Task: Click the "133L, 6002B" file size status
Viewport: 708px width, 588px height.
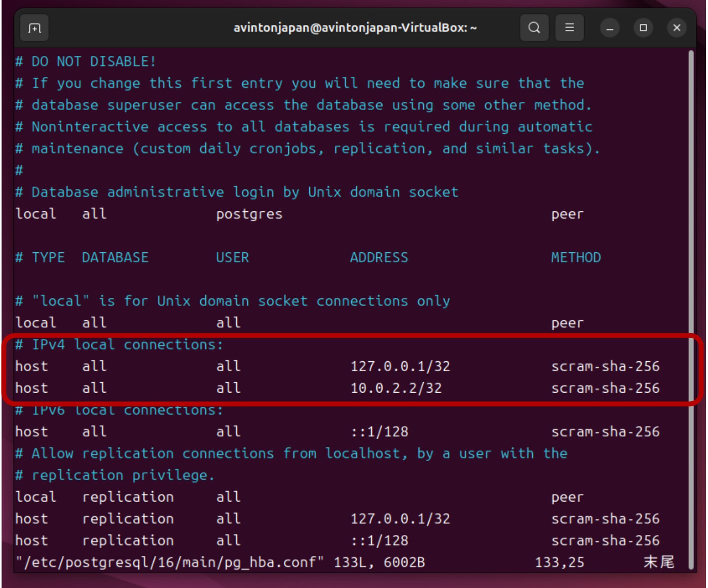Action: click(379, 563)
